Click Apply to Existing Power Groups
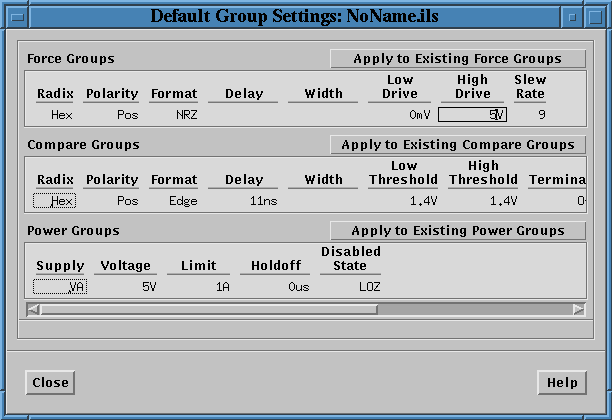This screenshot has width=612, height=420. pyautogui.click(x=457, y=231)
